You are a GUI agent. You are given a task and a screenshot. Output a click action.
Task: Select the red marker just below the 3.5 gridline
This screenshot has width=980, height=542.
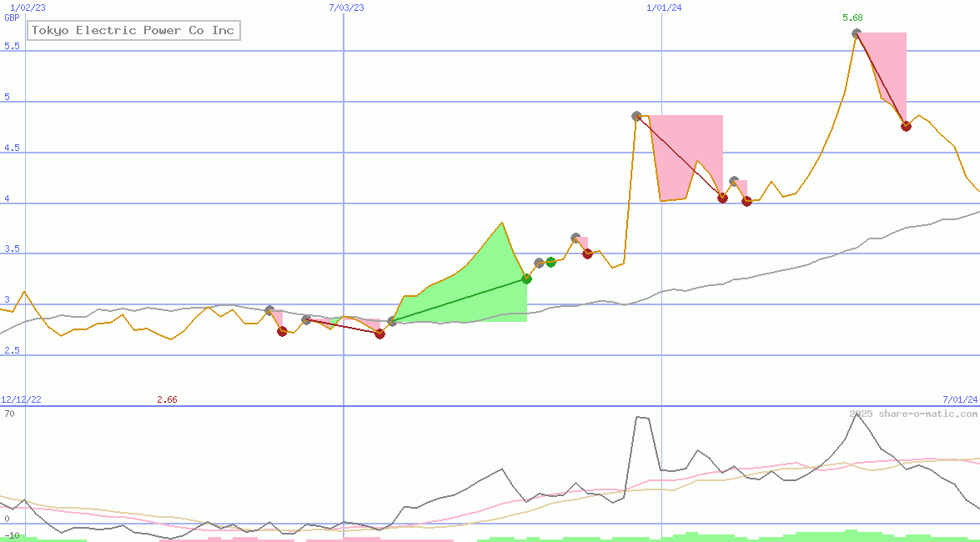pos(587,254)
